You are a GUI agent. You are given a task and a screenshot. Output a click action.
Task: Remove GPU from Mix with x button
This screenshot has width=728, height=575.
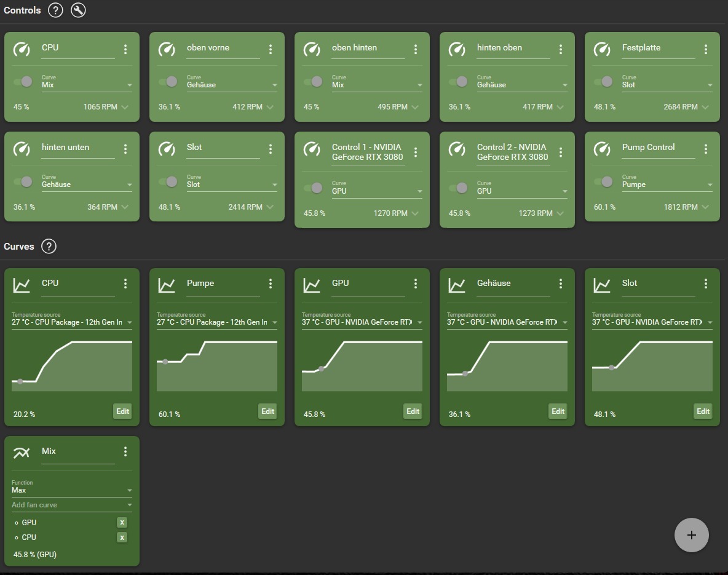pos(122,523)
